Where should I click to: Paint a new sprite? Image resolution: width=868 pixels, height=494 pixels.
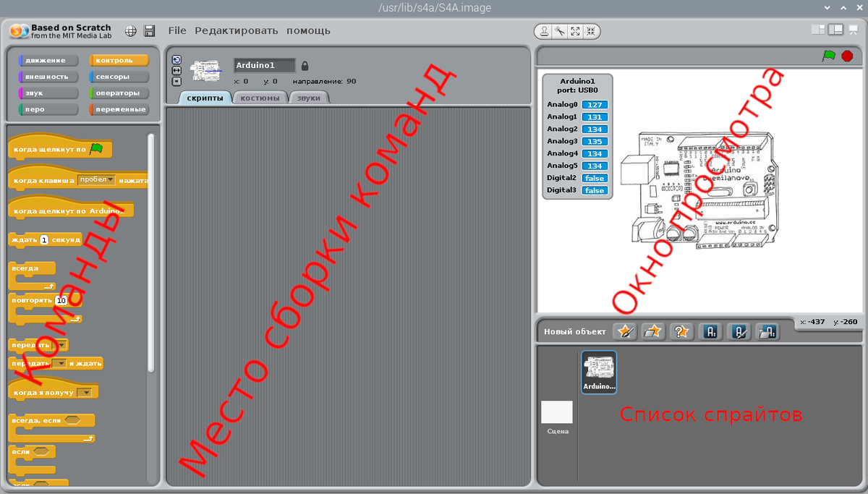point(624,331)
